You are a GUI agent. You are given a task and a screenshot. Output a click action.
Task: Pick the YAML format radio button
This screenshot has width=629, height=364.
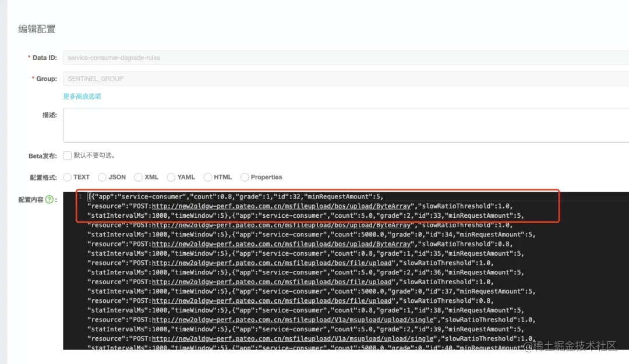171,177
